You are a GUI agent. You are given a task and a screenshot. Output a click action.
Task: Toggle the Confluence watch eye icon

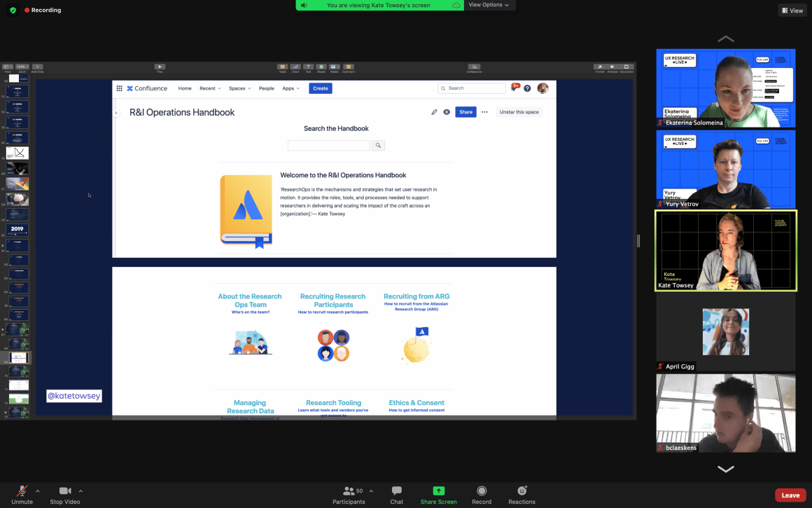447,112
